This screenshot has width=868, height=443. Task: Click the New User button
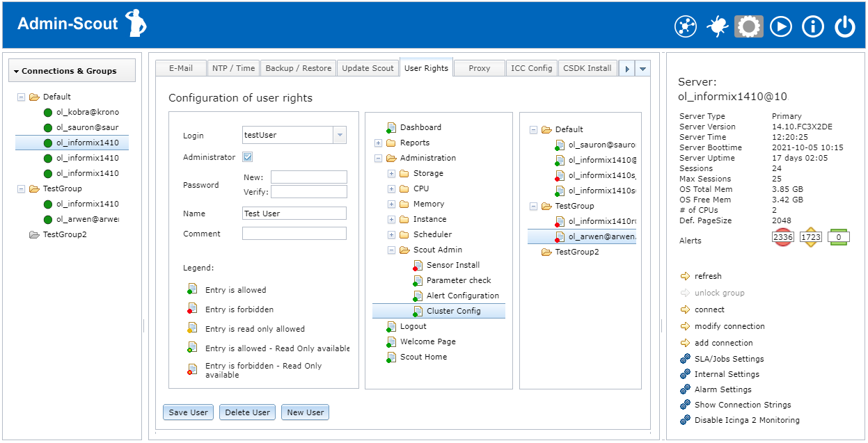click(x=306, y=412)
